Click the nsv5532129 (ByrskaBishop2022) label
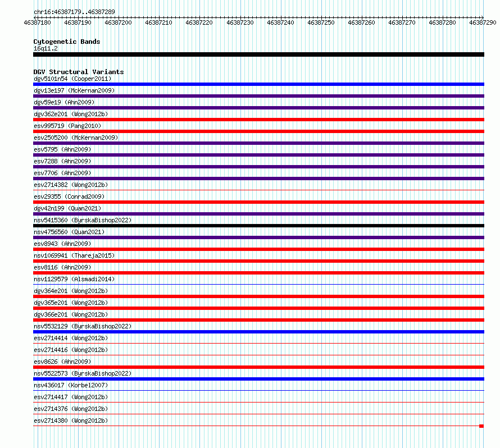 click(83, 326)
